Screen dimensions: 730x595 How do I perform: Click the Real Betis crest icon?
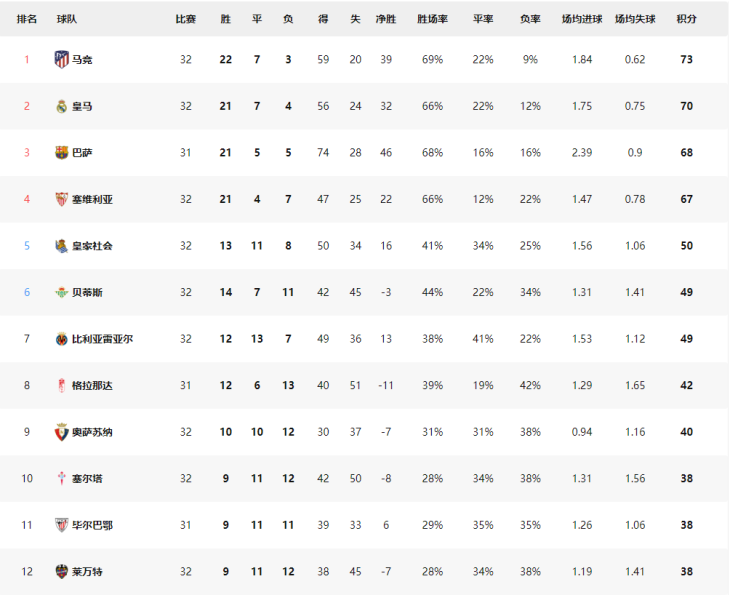(61, 292)
